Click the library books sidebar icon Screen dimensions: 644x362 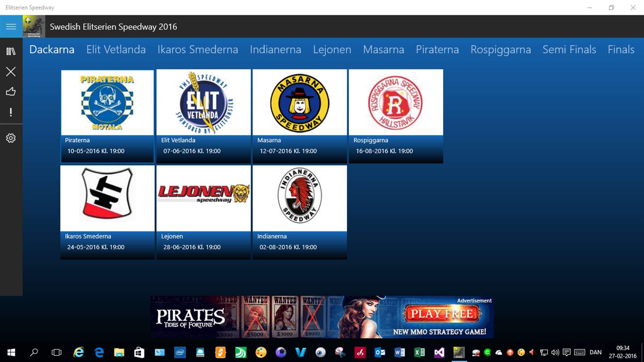point(11,51)
